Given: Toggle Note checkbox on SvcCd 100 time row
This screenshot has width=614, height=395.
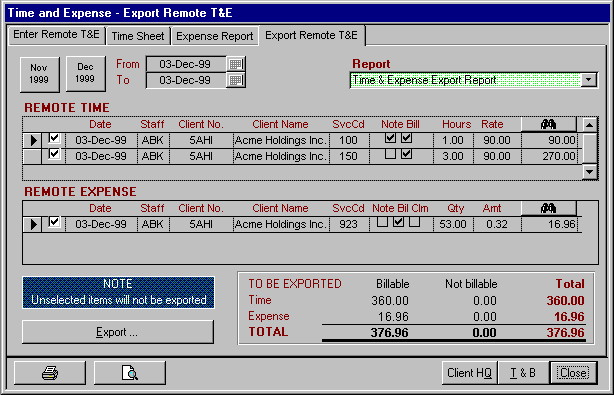Looking at the screenshot, I should (x=390, y=138).
